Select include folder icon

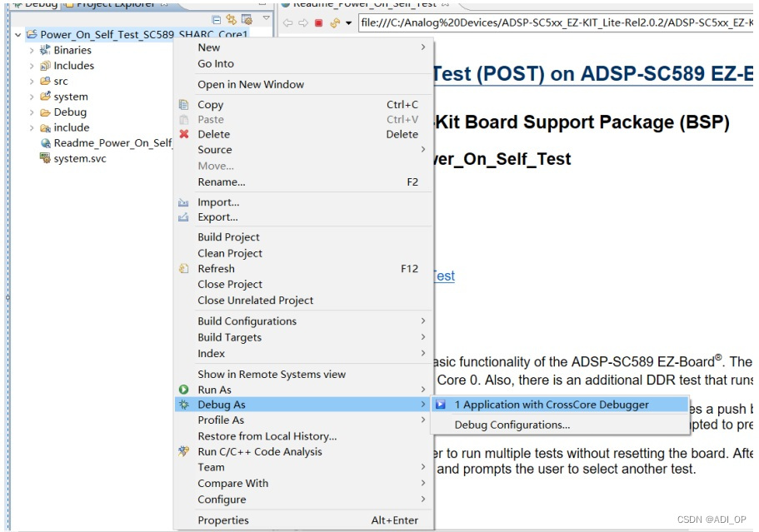pyautogui.click(x=45, y=127)
